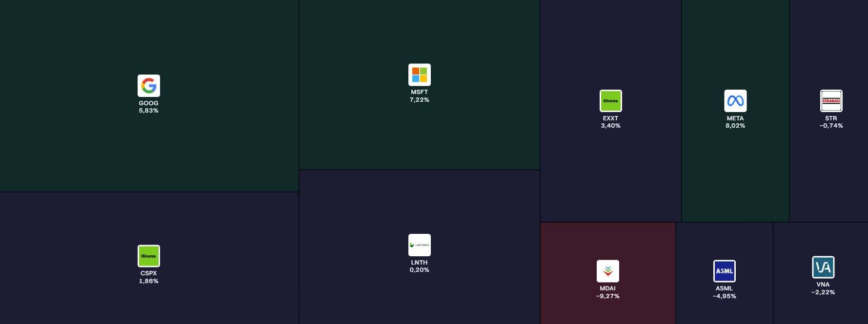Select the STR ticker label
Screen dimensions: 868x324
click(x=831, y=118)
